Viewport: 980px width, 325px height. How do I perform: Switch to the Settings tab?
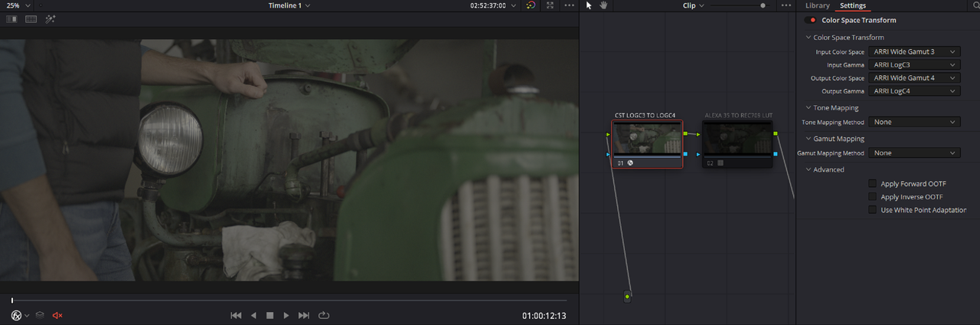tap(853, 5)
